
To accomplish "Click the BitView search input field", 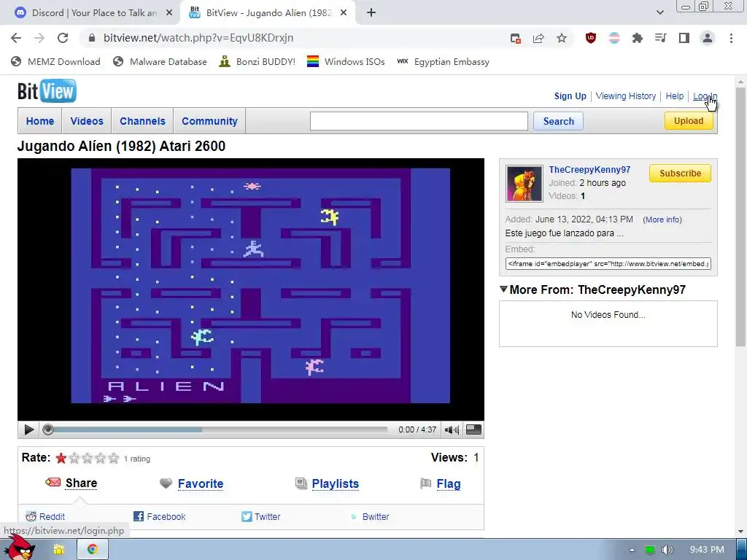I will click(419, 121).
